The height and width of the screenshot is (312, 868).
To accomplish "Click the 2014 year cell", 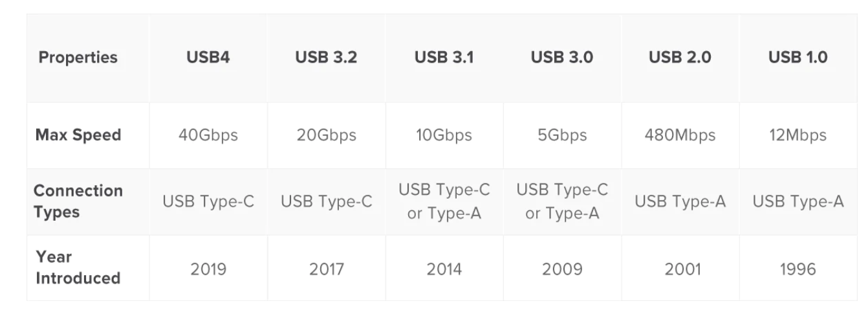I will pyautogui.click(x=444, y=269).
